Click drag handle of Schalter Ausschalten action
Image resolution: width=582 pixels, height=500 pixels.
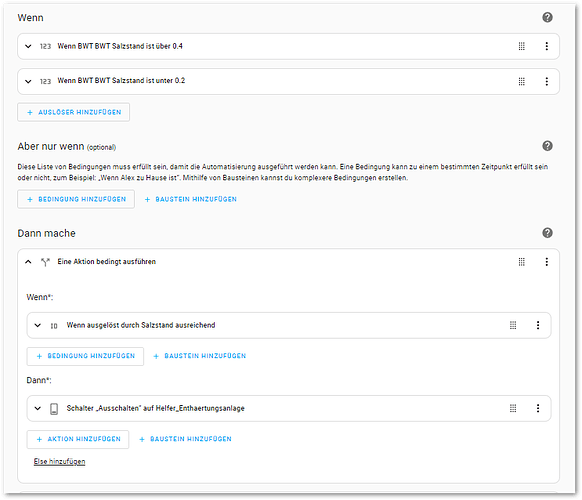click(513, 408)
